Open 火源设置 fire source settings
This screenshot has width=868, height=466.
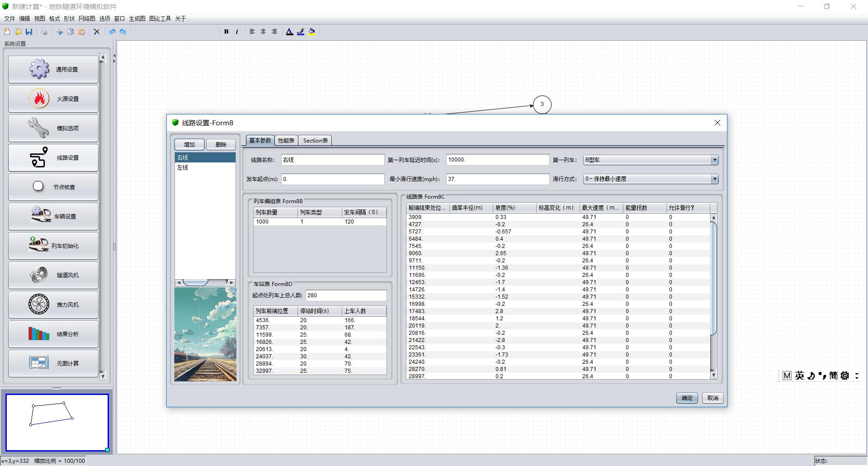click(x=53, y=99)
